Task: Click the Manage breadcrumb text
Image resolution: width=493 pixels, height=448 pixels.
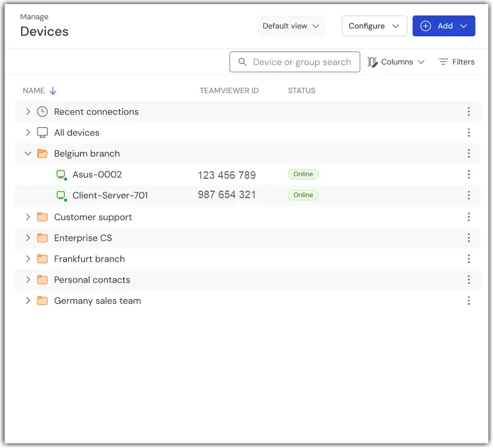Action: (x=34, y=16)
